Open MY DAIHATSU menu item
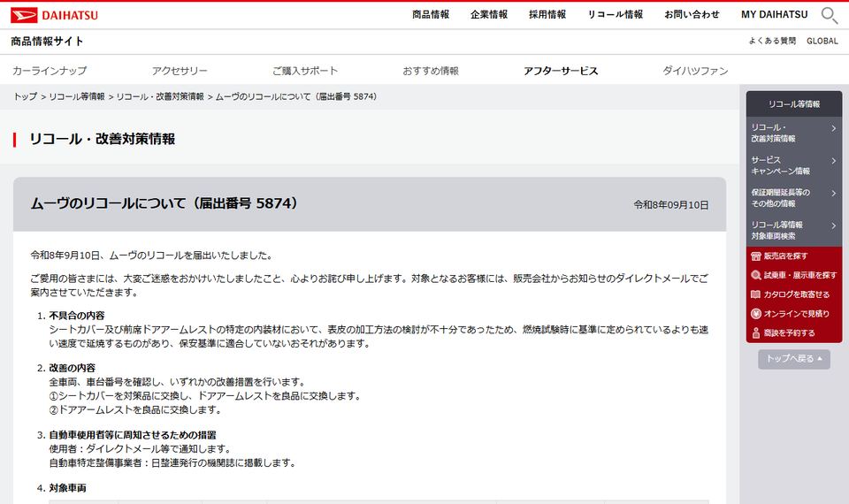Screen dimensions: 849x504 [775, 15]
